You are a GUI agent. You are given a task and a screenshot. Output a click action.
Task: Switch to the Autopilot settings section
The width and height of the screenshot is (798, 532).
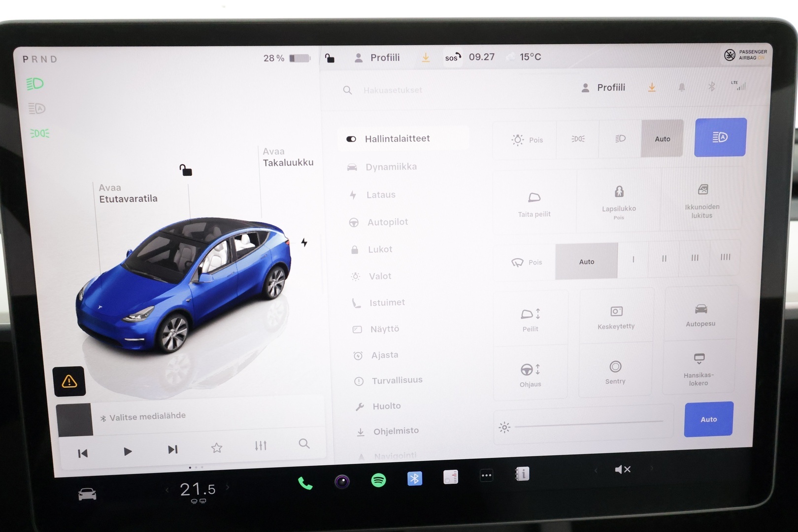pos(387,222)
